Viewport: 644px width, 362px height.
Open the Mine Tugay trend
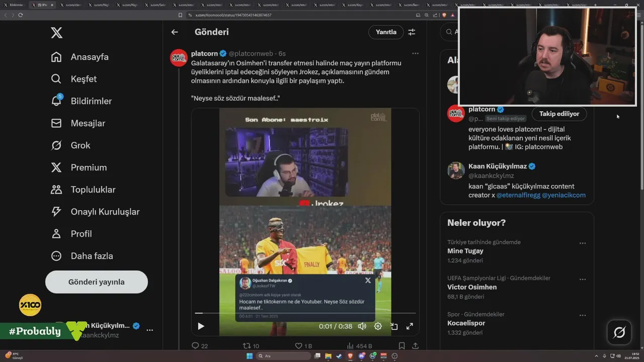(465, 251)
